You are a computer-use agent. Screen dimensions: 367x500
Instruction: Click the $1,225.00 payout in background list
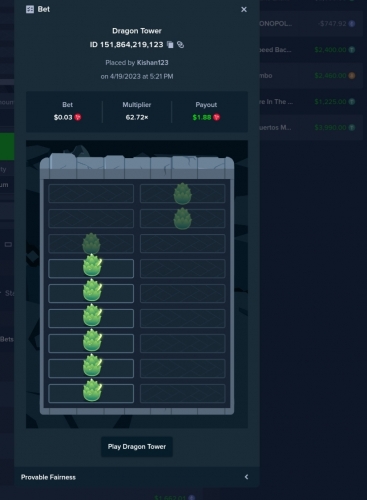330,102
